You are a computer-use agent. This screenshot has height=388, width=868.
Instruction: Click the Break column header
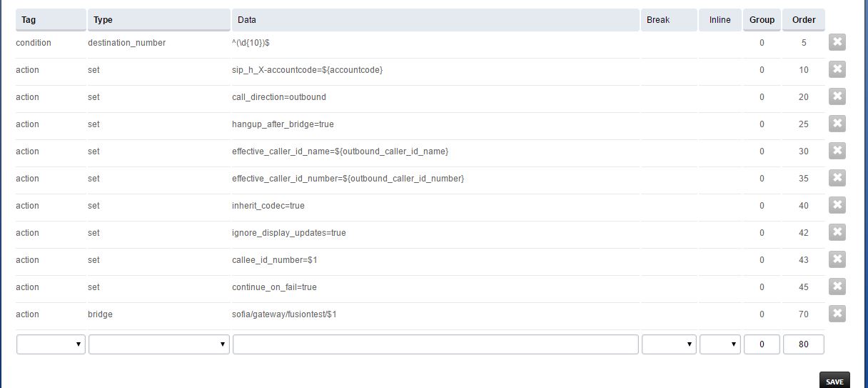pyautogui.click(x=669, y=20)
